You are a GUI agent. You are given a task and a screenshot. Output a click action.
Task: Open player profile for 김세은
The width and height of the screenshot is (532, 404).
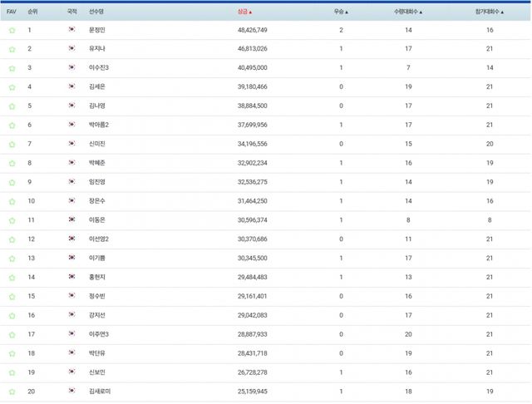(96, 86)
